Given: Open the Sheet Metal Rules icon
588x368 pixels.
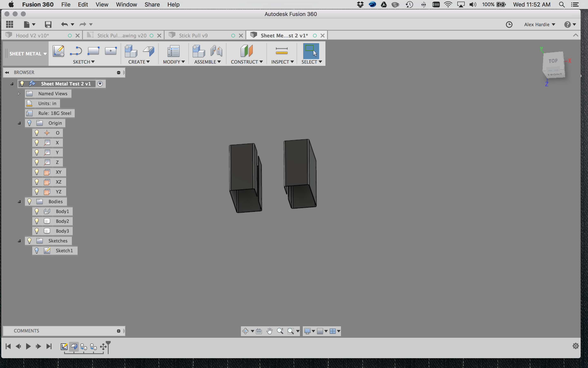Looking at the screenshot, I should (x=173, y=51).
